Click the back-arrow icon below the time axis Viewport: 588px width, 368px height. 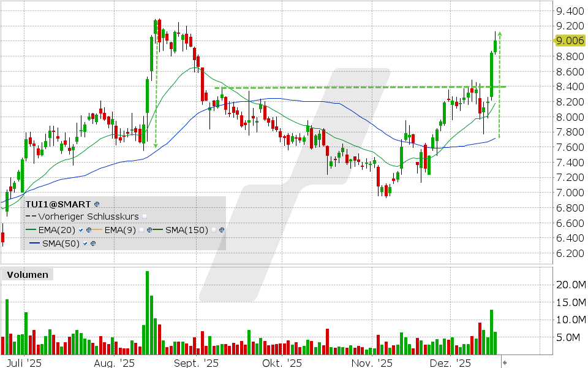pos(503,362)
